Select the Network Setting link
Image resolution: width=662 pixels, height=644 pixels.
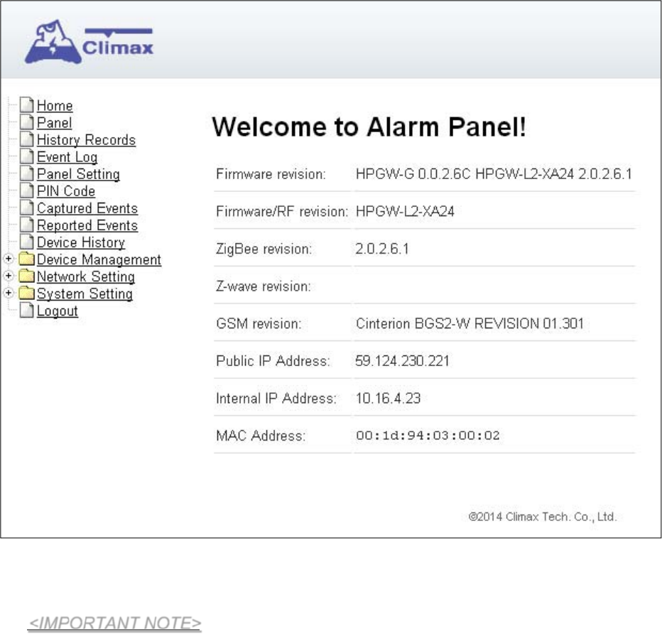click(86, 277)
